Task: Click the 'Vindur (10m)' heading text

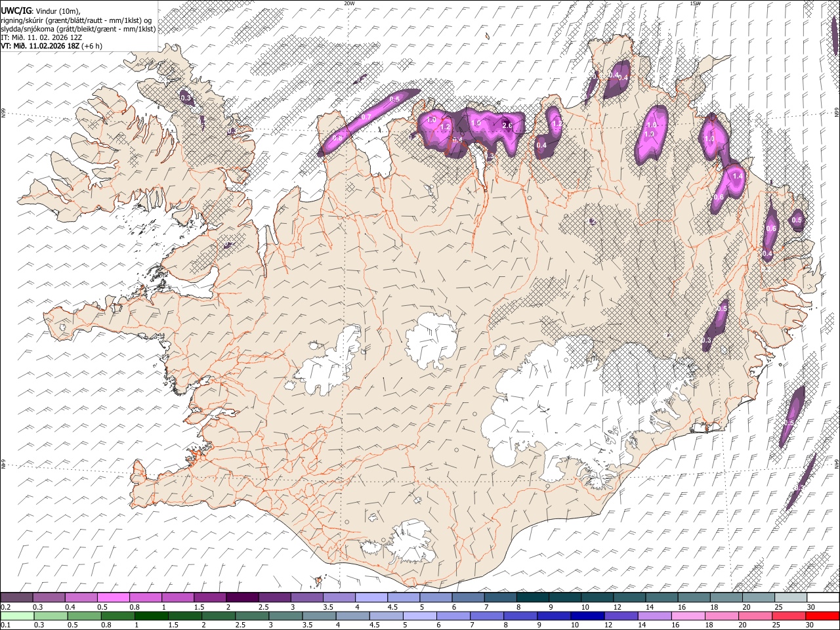Action: click(x=58, y=10)
